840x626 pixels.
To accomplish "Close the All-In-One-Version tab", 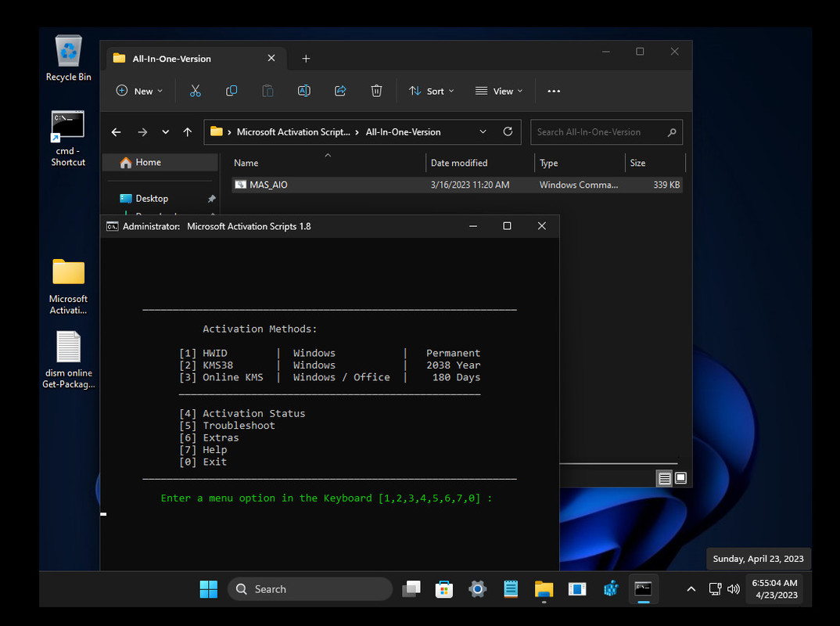I will coord(271,58).
